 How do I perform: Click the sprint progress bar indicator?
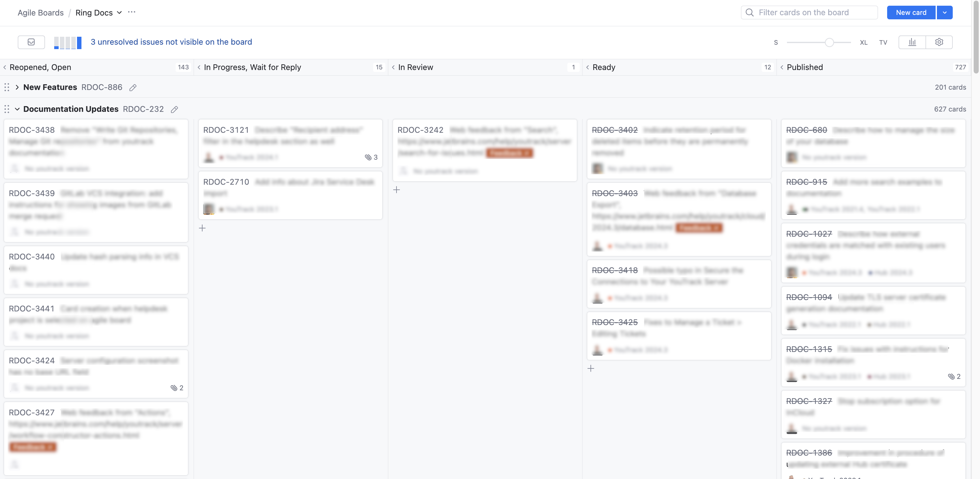[68, 42]
